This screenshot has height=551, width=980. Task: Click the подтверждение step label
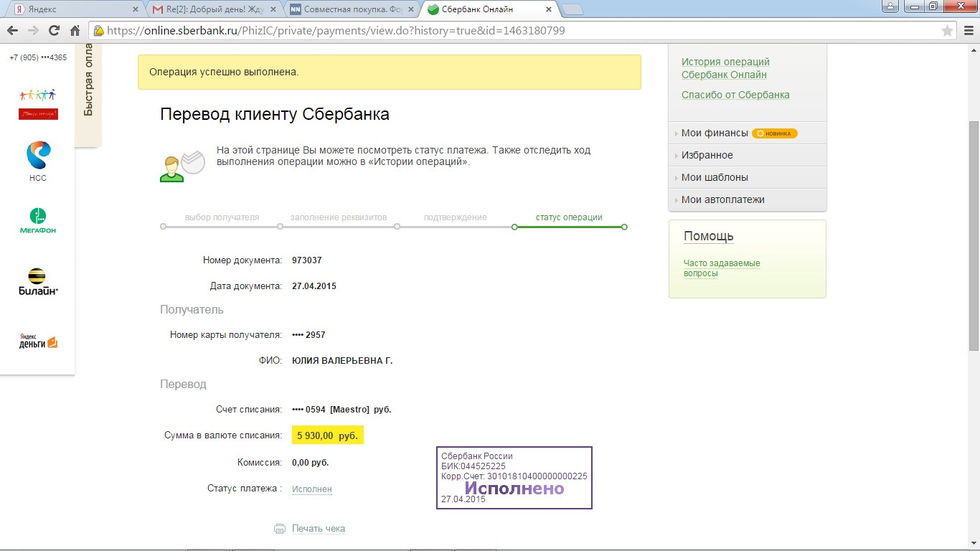455,217
